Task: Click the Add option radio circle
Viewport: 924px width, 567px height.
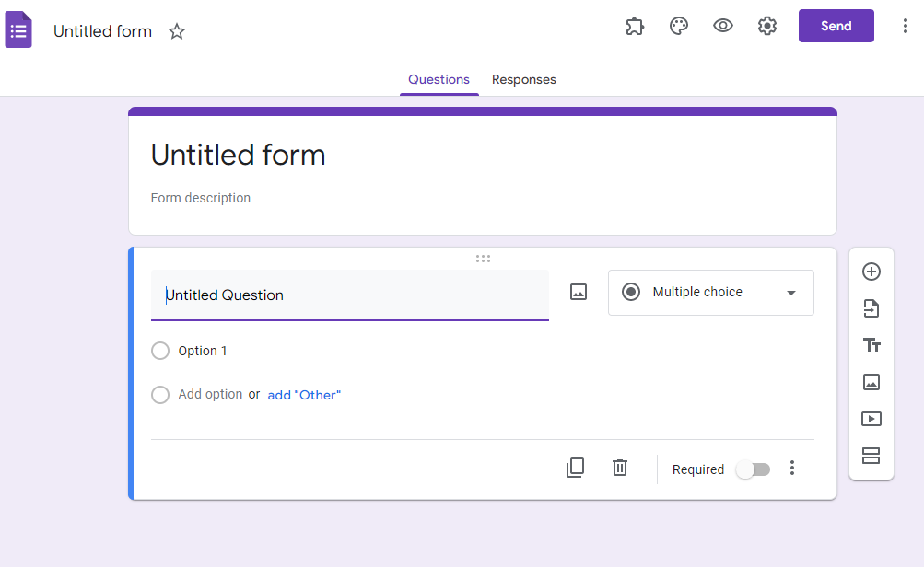Action: [x=160, y=395]
